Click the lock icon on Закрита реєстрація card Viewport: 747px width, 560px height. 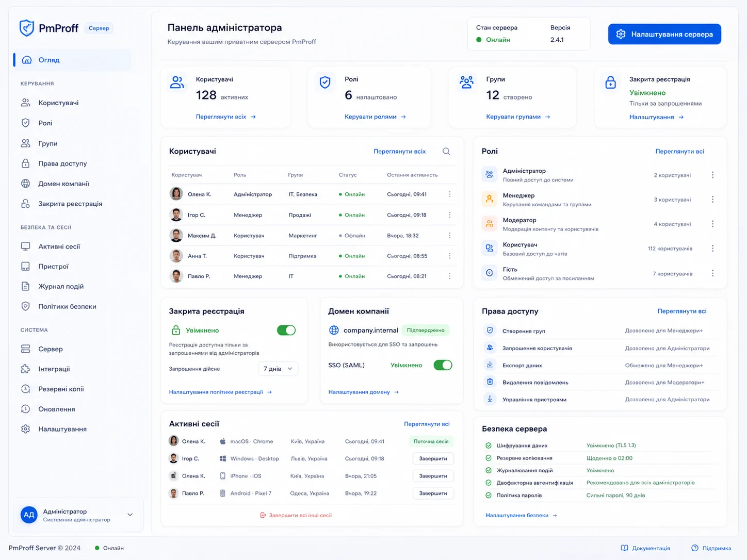tap(610, 82)
